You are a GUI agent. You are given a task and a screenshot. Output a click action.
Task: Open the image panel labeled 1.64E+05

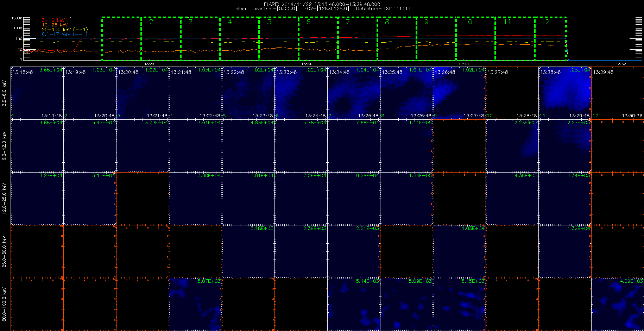point(407,199)
